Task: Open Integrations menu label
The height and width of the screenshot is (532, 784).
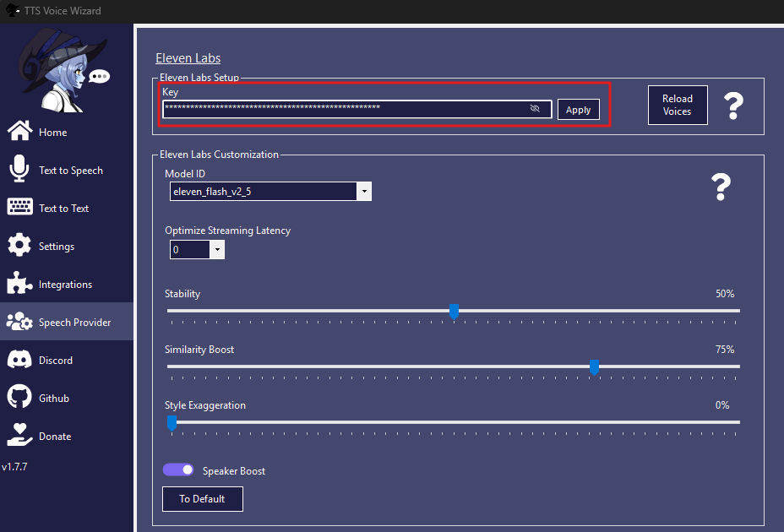Action: 66,285
